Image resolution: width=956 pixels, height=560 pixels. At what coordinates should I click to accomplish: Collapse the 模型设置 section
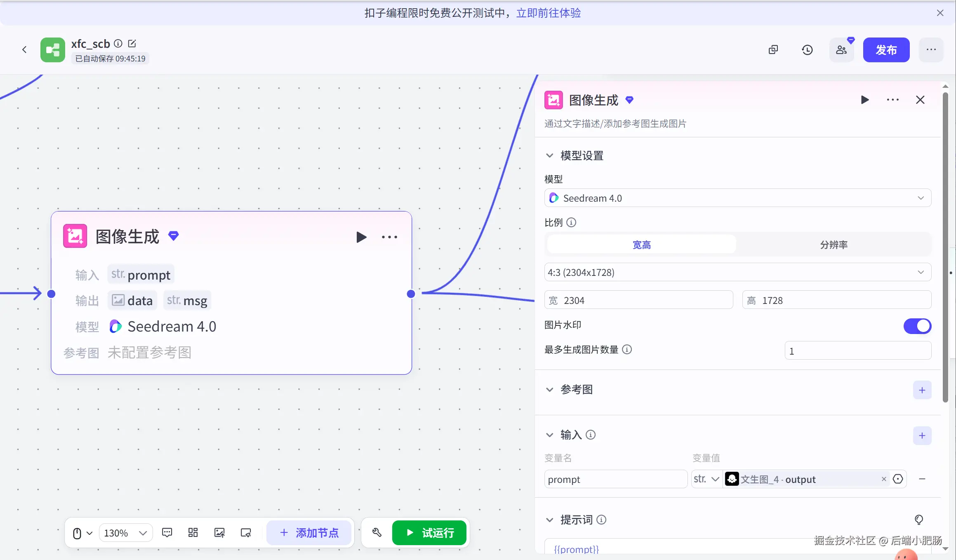click(550, 156)
